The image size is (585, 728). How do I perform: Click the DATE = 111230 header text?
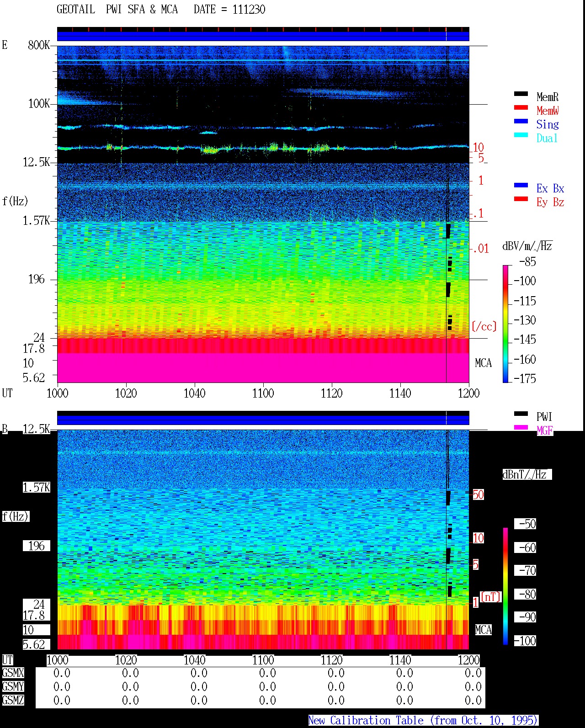point(229,9)
